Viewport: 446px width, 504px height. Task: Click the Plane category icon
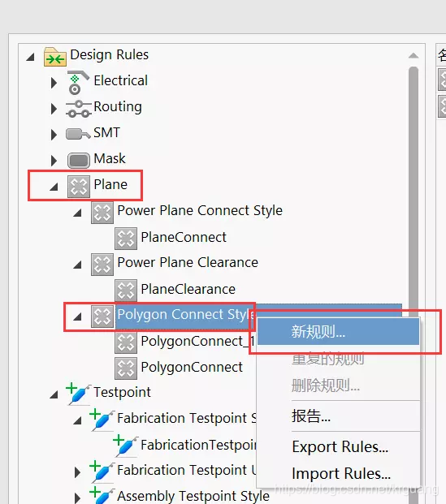(79, 186)
